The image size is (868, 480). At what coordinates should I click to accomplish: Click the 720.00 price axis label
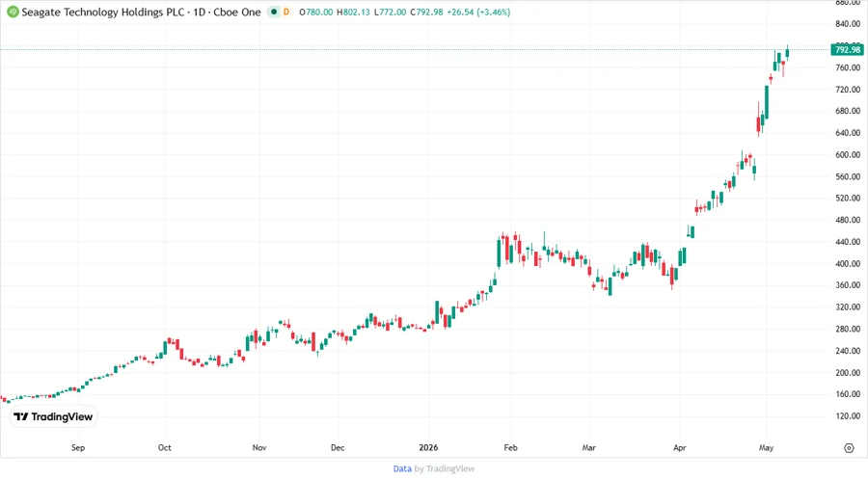click(x=848, y=89)
